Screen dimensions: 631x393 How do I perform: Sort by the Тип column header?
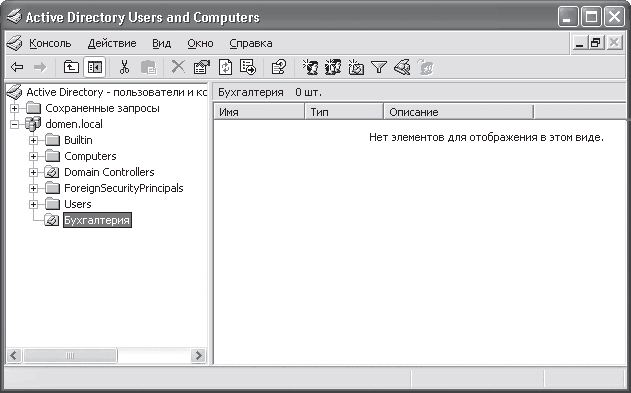[x=344, y=112]
